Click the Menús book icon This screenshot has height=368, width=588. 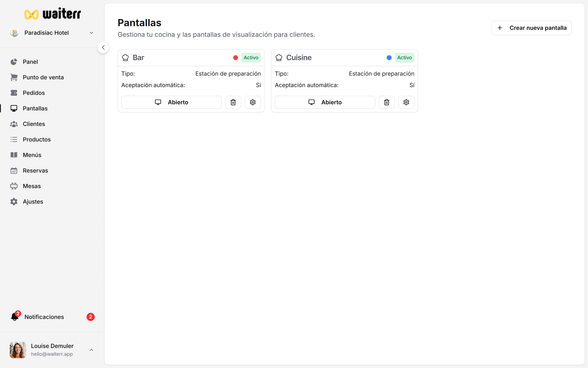[x=14, y=155]
